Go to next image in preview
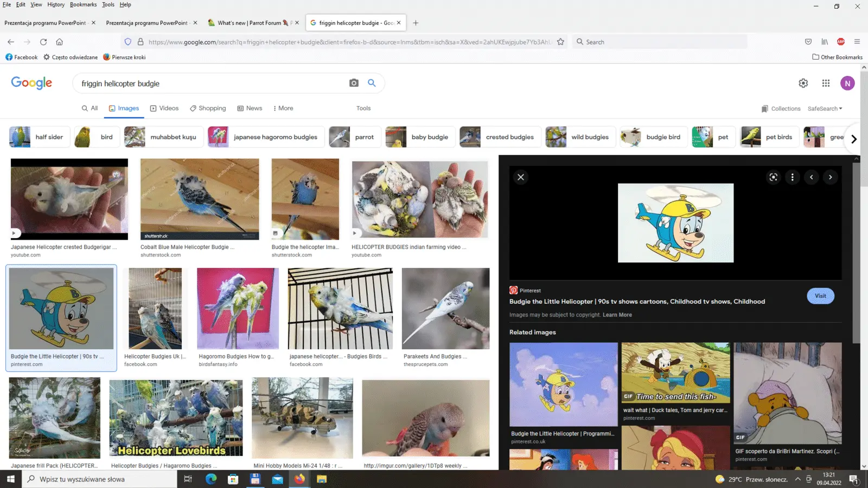Viewport: 868px width, 488px height. pyautogui.click(x=830, y=177)
